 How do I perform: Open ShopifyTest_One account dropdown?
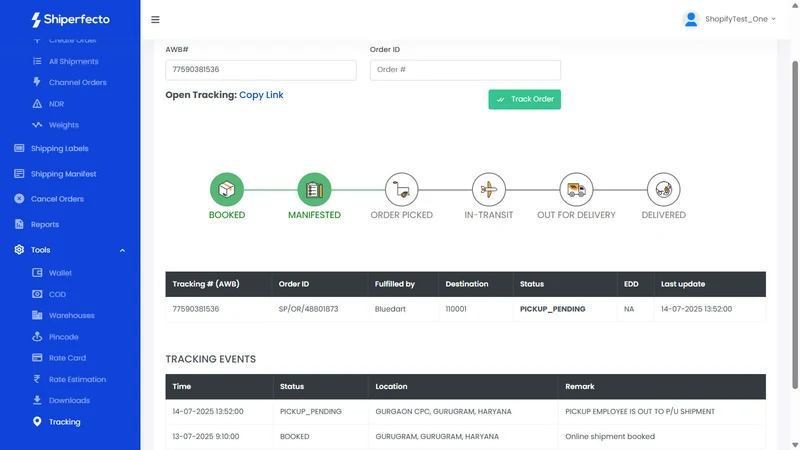pos(740,19)
